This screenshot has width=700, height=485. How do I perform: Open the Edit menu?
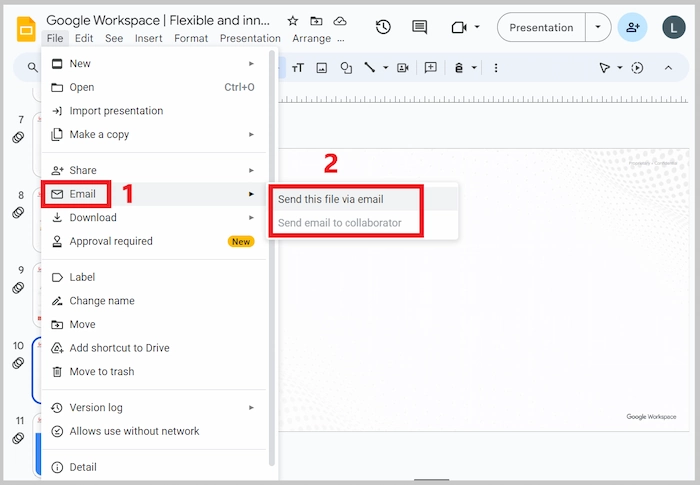84,38
